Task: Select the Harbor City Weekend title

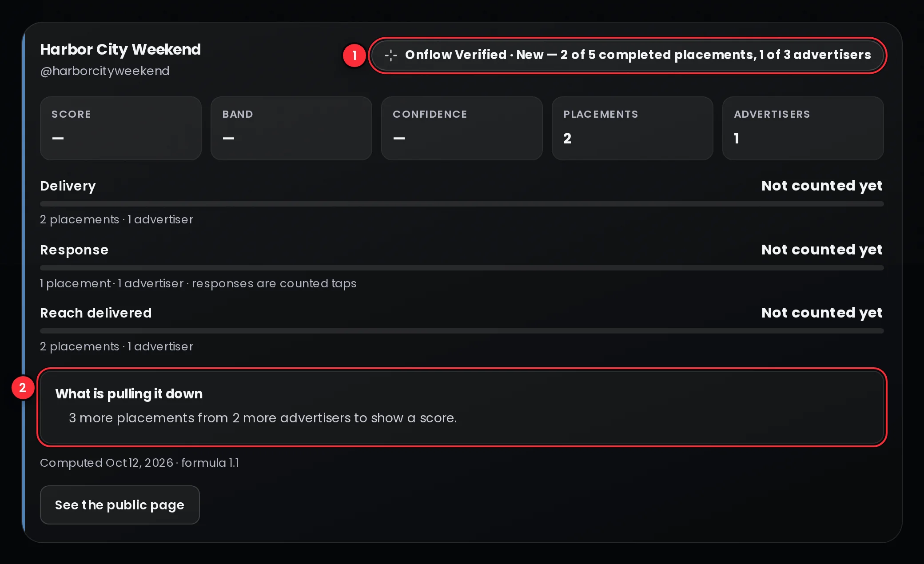Action: coord(120,49)
